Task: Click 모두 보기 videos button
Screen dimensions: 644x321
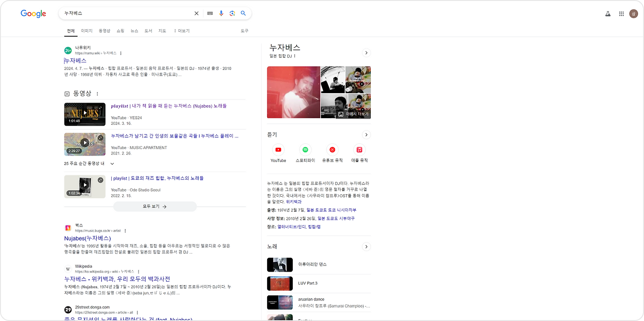Action: coord(155,206)
